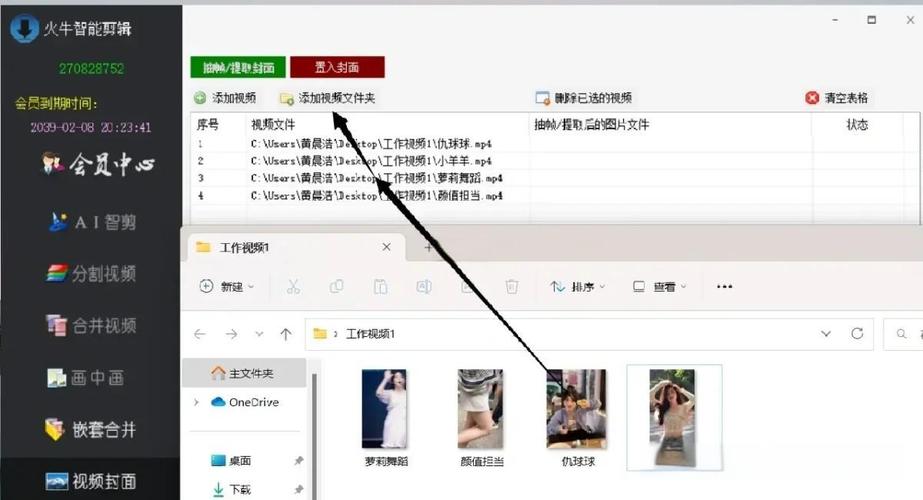Click Explorer forward arrow
Image resolution: width=923 pixels, height=500 pixels.
pyautogui.click(x=231, y=334)
